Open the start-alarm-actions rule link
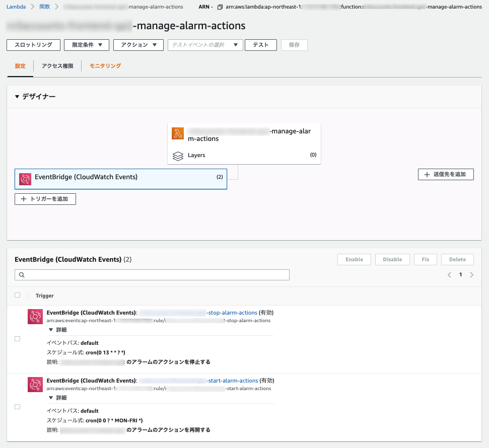 pos(198,381)
